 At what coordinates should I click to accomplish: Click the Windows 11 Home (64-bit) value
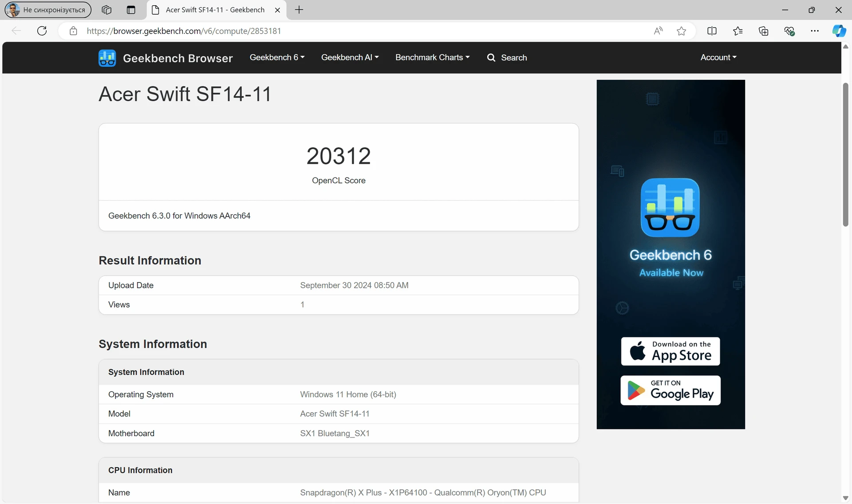(x=348, y=394)
